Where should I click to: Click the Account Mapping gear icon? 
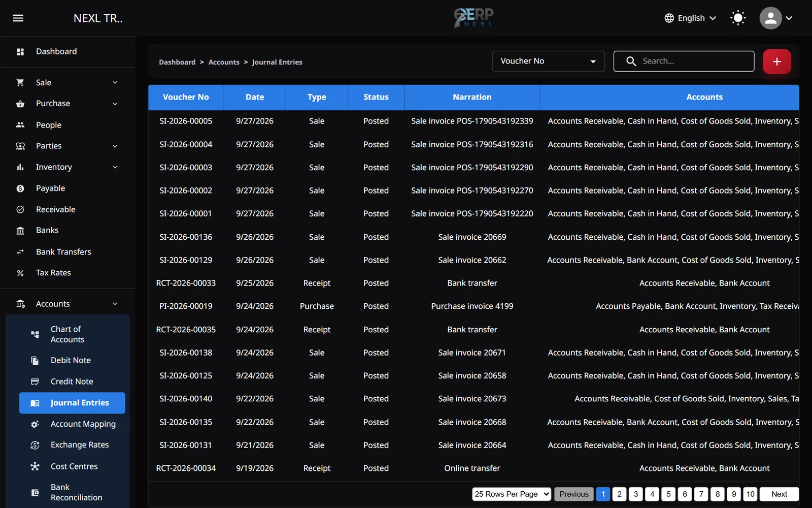(35, 424)
